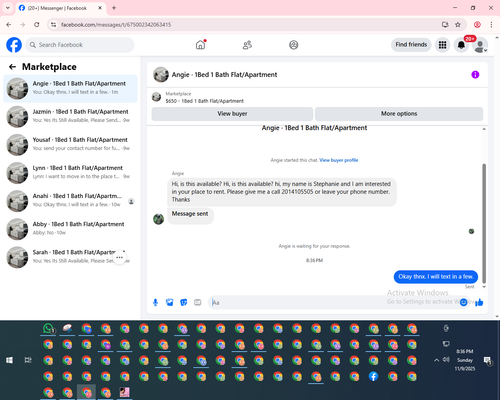Open the Chrome profile icon
Screen dimensions: 500x400
pyautogui.click(x=477, y=25)
